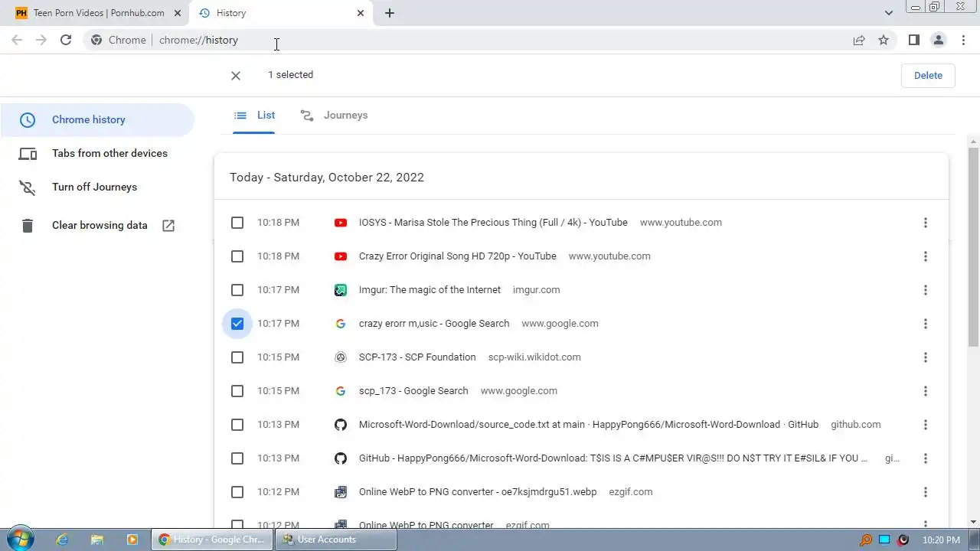The height and width of the screenshot is (551, 980).
Task: Open the browser side panel
Action: (x=913, y=40)
